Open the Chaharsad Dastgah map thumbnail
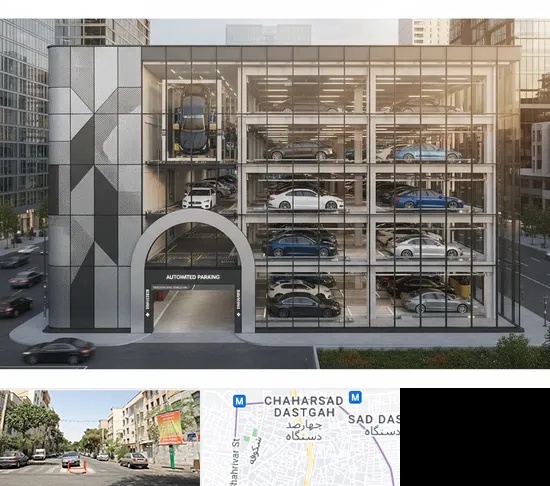 [300, 437]
